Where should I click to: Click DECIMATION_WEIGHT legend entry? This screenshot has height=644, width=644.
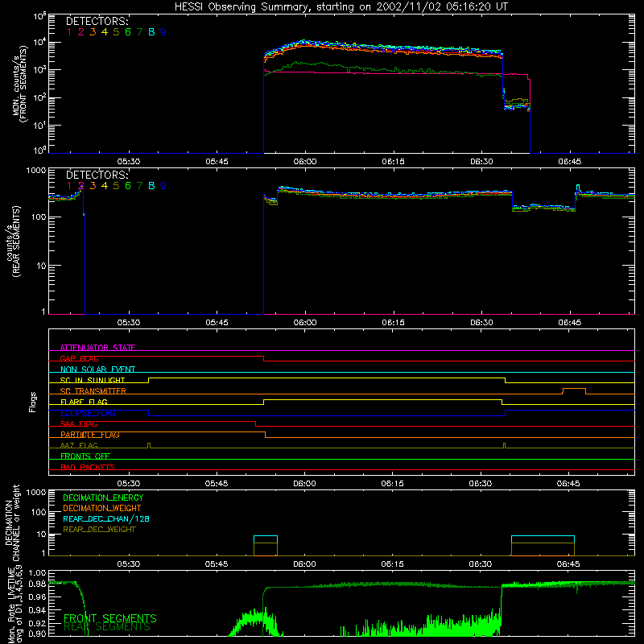tap(102, 508)
